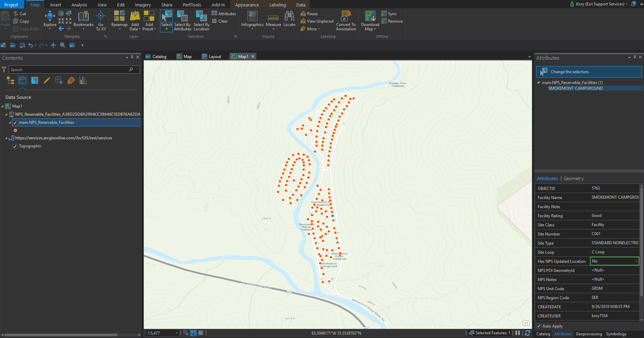The width and height of the screenshot is (644, 338).
Task: Switch to List By Snapping
Action: point(59,80)
